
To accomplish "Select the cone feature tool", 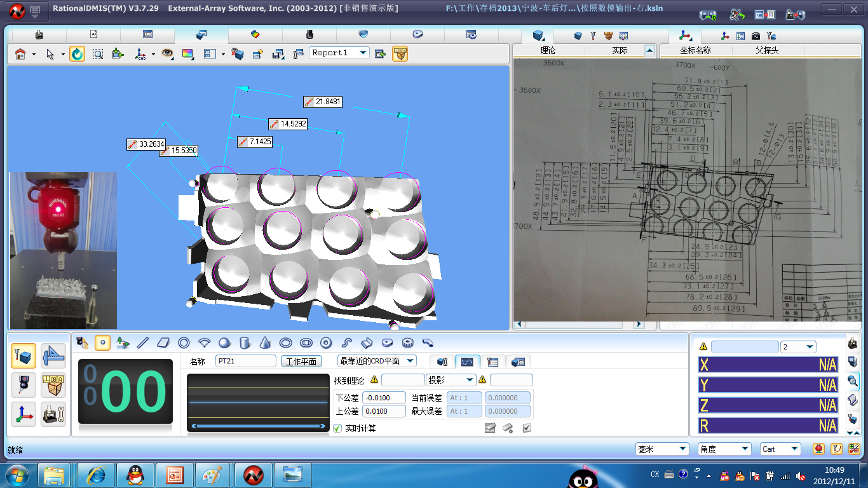I will click(x=265, y=343).
